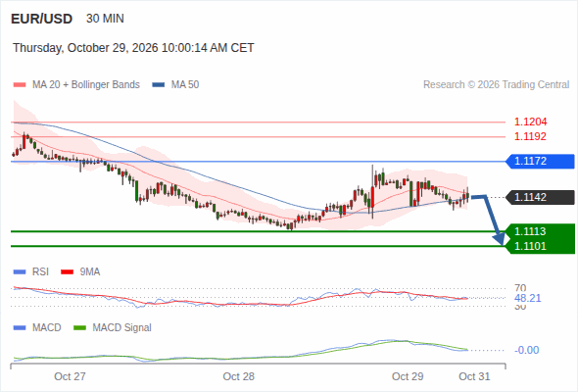Click the RSI value 48.21

pos(528,298)
